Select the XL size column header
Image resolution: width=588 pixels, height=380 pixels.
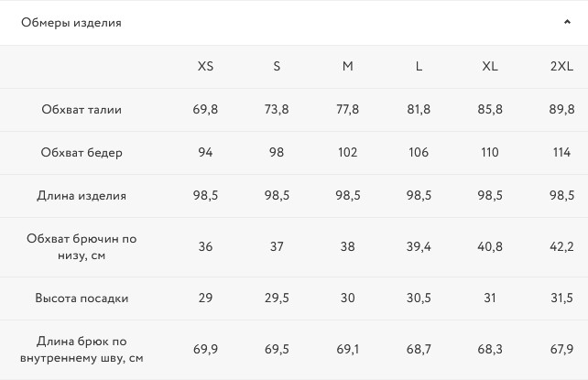pos(490,66)
